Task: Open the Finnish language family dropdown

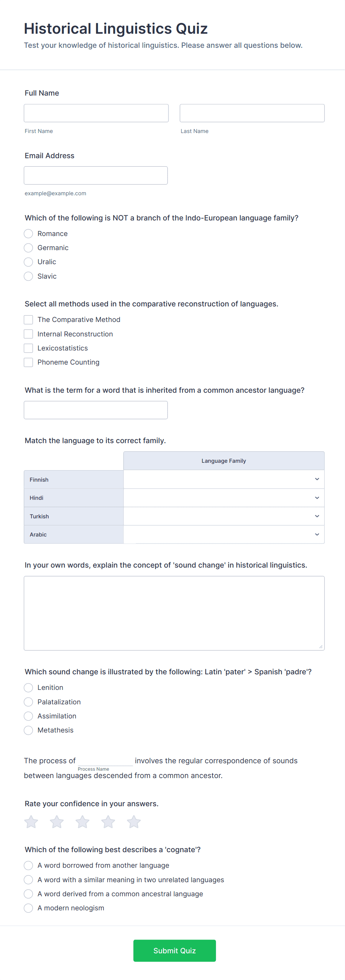Action: [x=224, y=479]
